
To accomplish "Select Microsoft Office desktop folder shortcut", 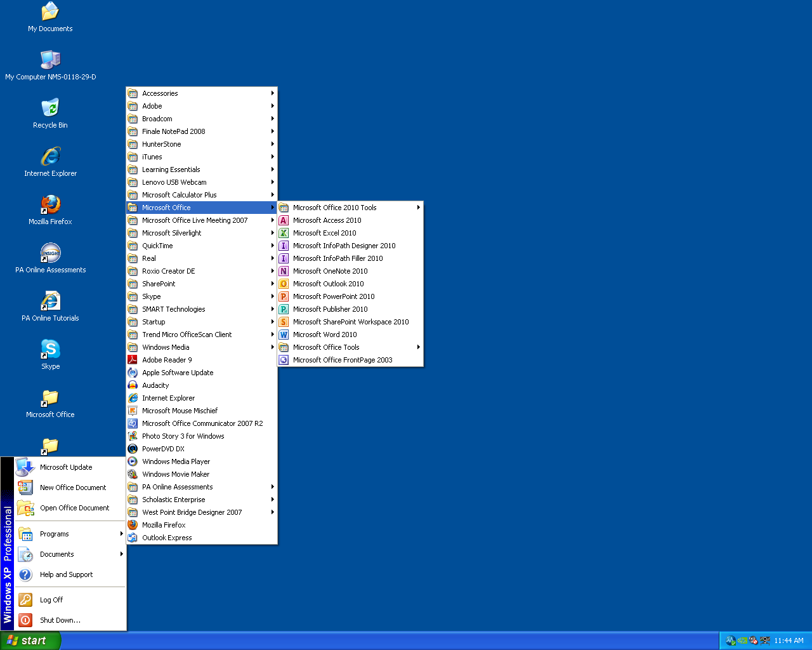I will 50,397.
